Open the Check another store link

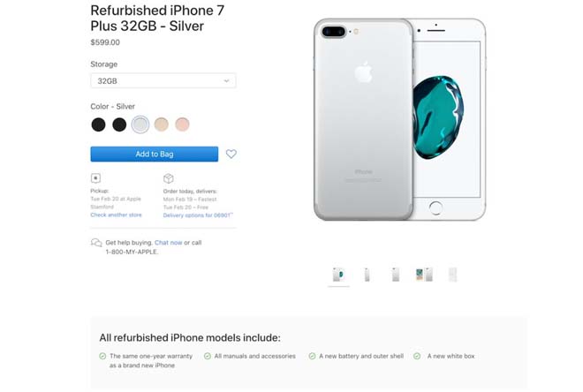(x=116, y=215)
